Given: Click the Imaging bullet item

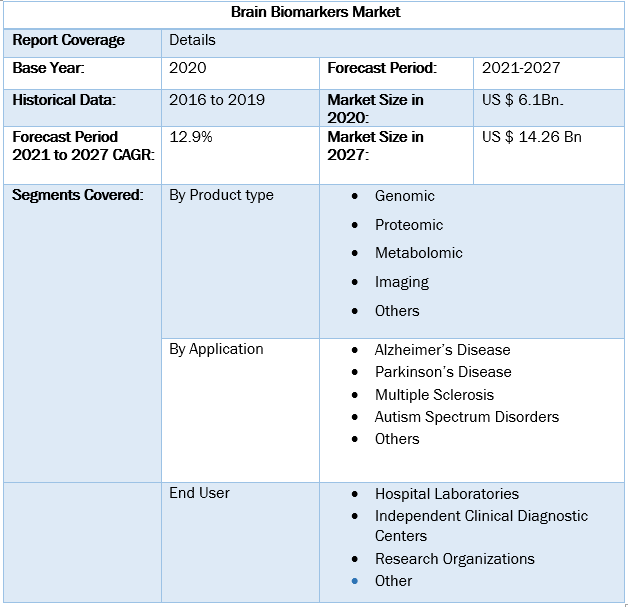Looking at the screenshot, I should click(x=401, y=282).
